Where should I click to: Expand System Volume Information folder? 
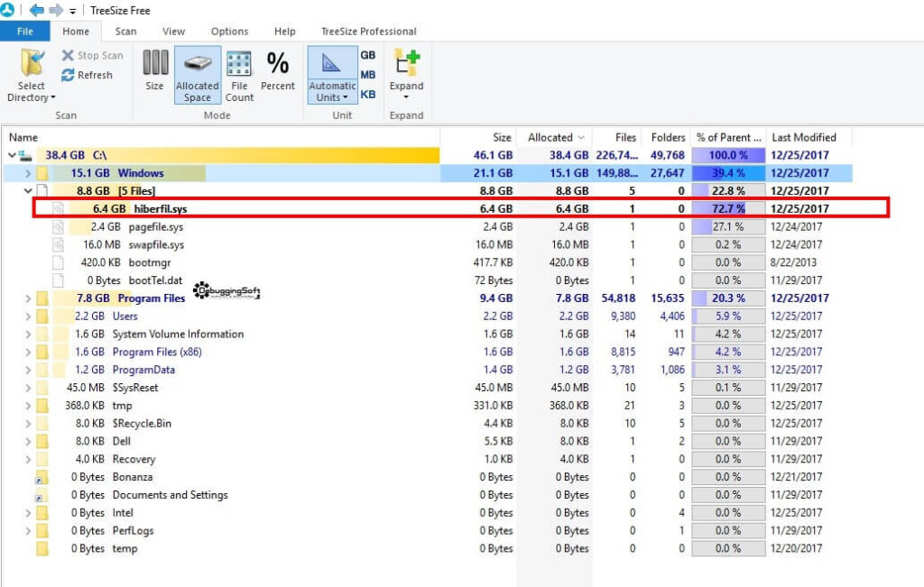point(28,335)
